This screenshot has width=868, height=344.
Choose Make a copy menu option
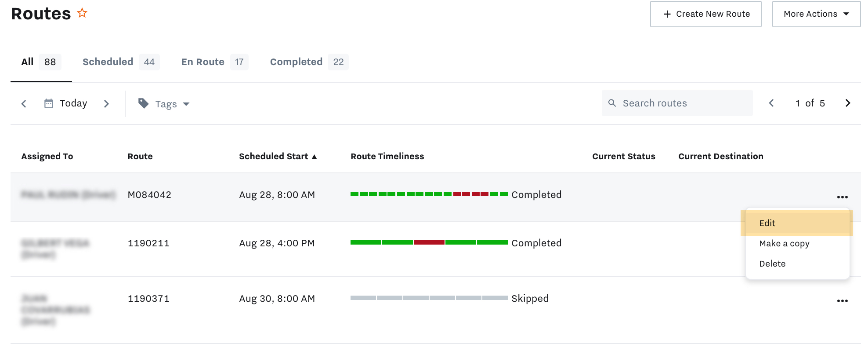[784, 243]
